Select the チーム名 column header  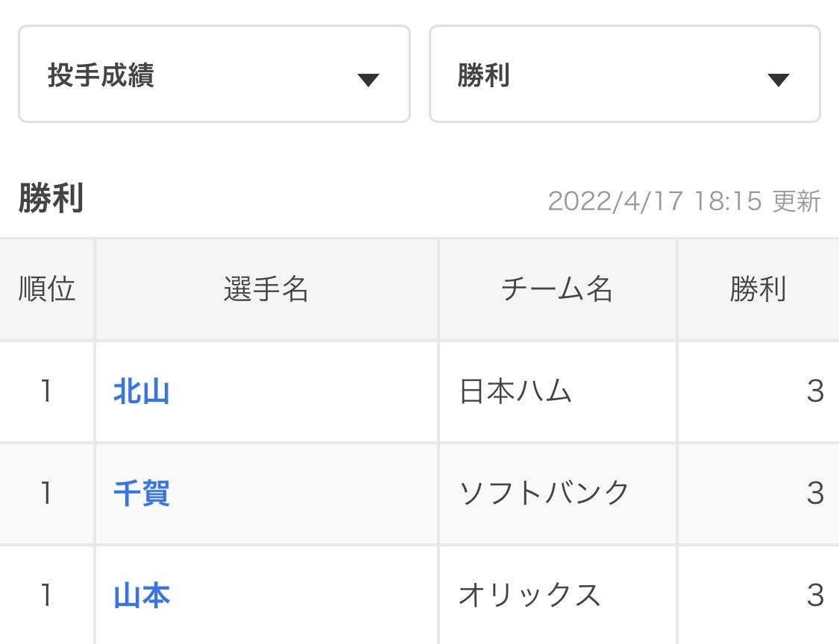(x=558, y=289)
